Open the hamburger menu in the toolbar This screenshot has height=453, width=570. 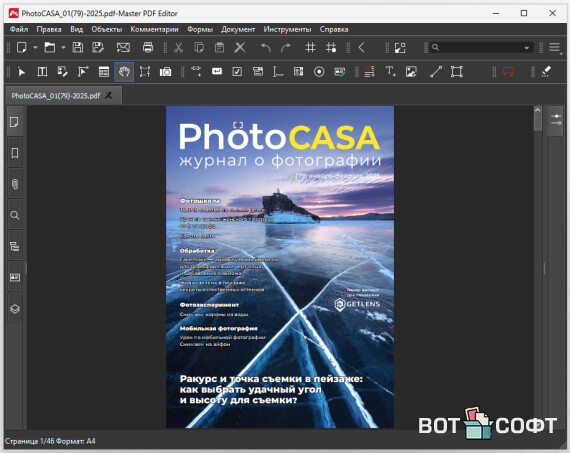pyautogui.click(x=554, y=47)
